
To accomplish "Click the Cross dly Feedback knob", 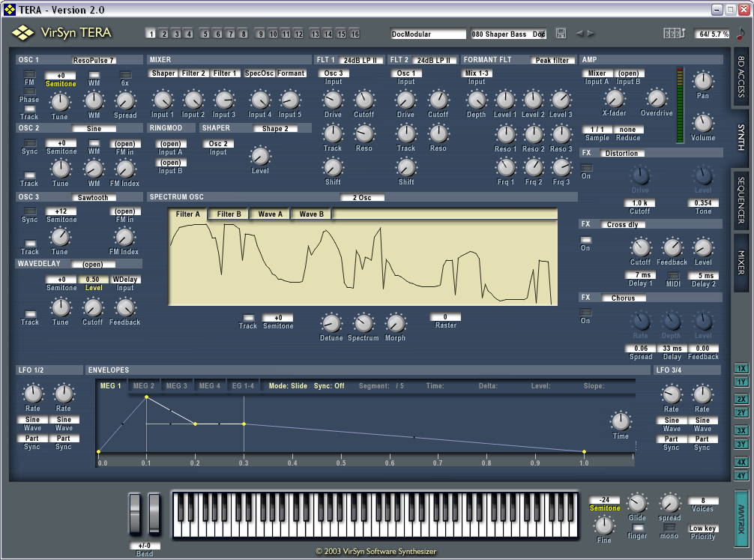I will click(x=672, y=248).
